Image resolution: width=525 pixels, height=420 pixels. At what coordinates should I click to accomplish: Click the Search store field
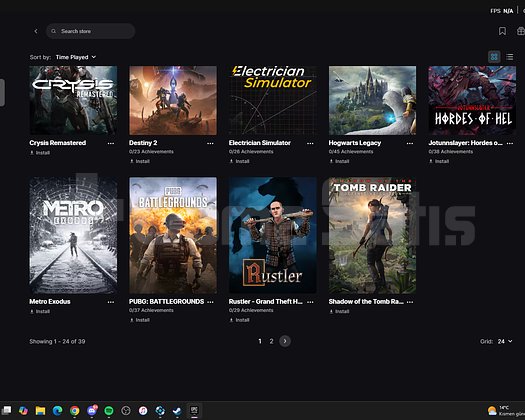(x=90, y=31)
